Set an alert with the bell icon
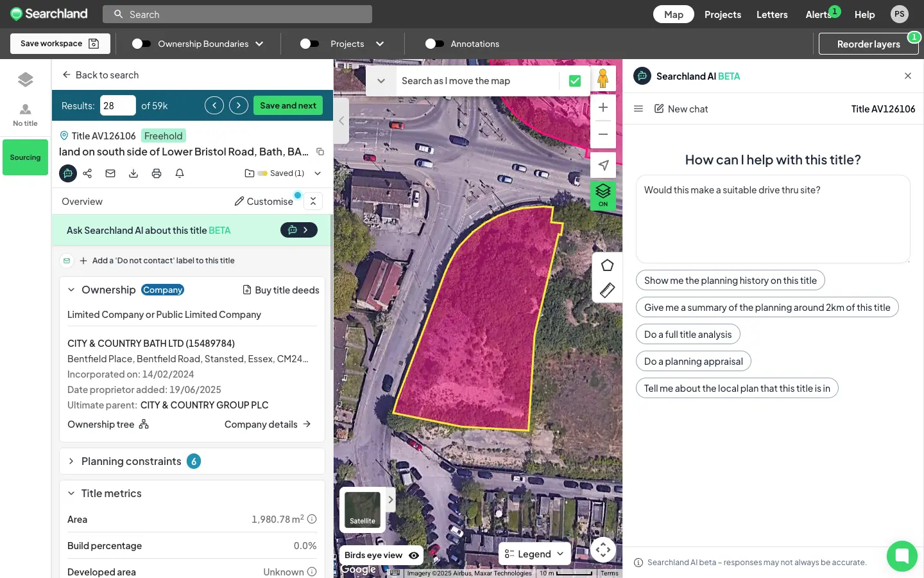The height and width of the screenshot is (578, 924). pyautogui.click(x=179, y=173)
